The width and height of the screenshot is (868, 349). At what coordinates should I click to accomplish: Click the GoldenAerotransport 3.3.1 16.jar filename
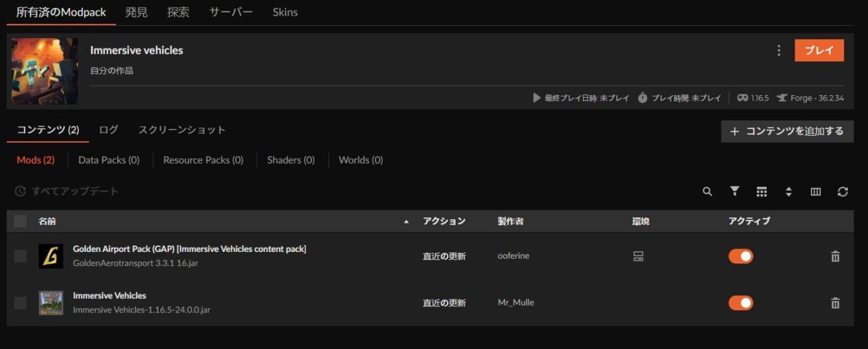pos(136,263)
